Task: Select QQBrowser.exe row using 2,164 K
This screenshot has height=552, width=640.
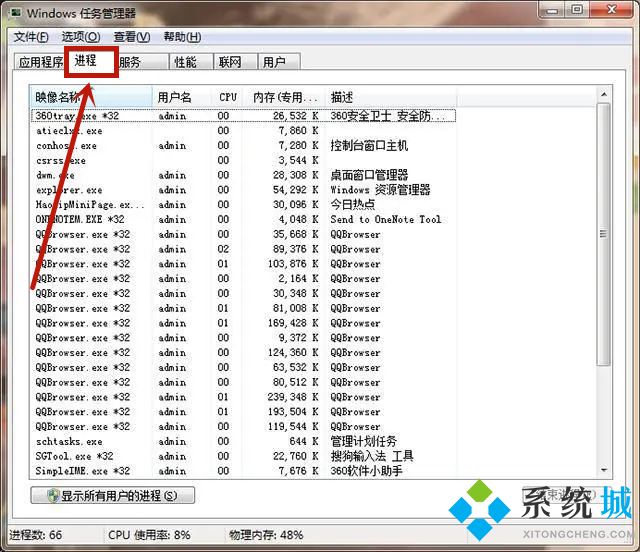Action: point(243,279)
